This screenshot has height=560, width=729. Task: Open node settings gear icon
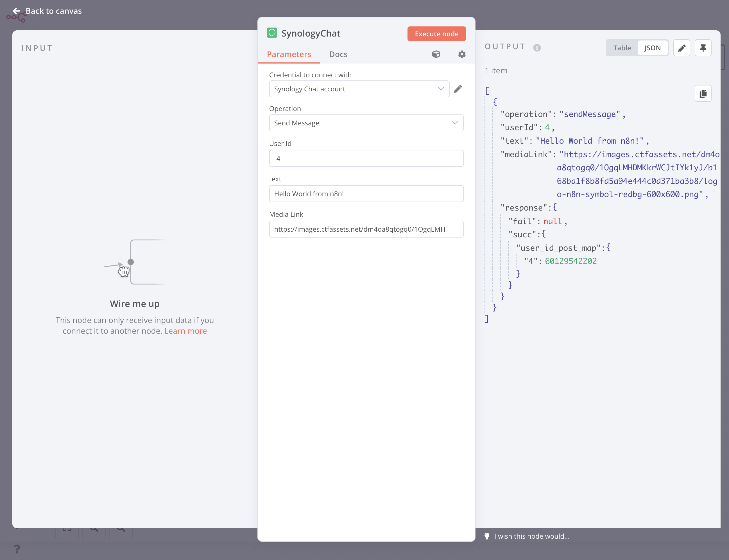[x=461, y=54]
